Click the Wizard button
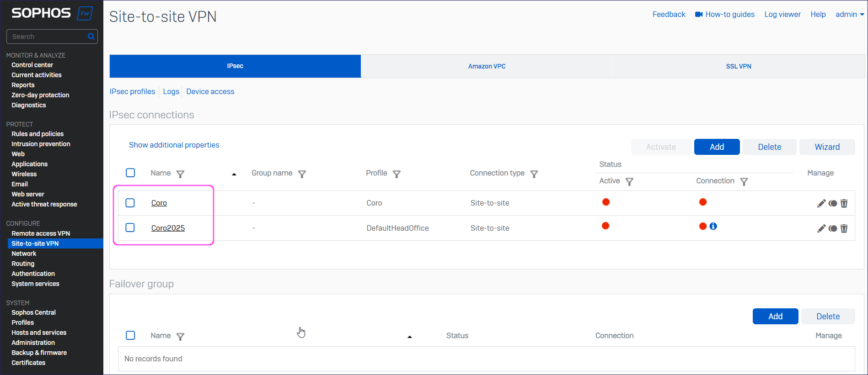 coord(827,147)
